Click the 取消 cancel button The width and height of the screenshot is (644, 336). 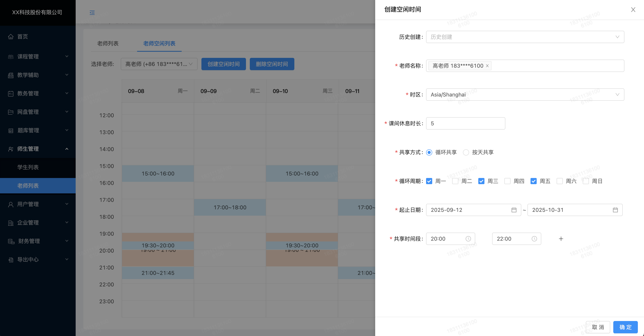(x=598, y=327)
